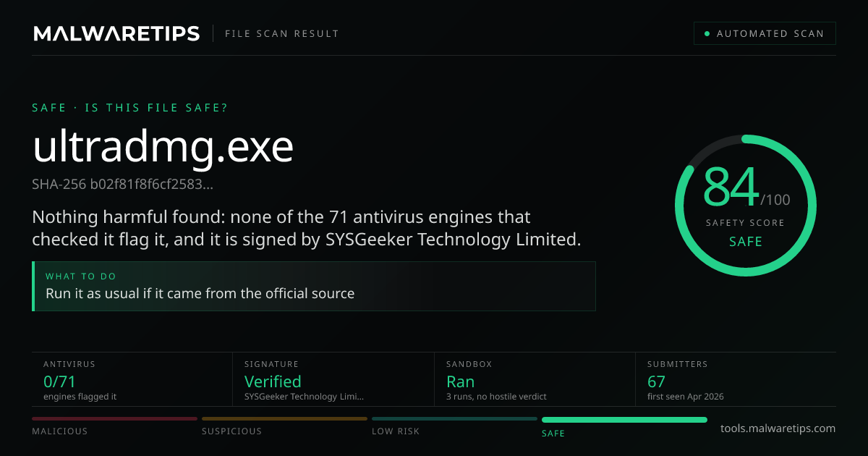Click the green dot in Automated Scan badge
868x456 pixels.
click(x=707, y=33)
